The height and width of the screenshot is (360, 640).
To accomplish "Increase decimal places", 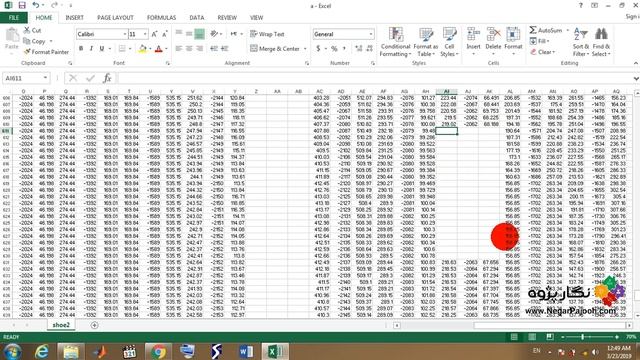I will point(359,49).
